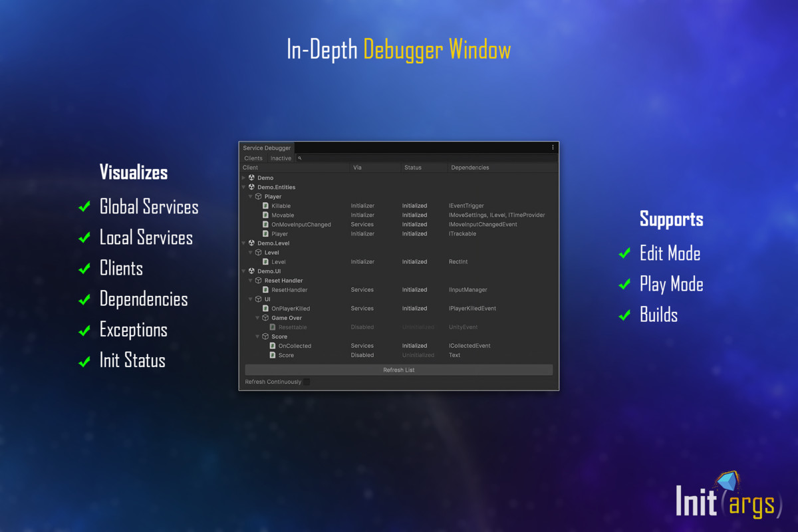
Task: Select the Movable client row label
Action: [282, 215]
